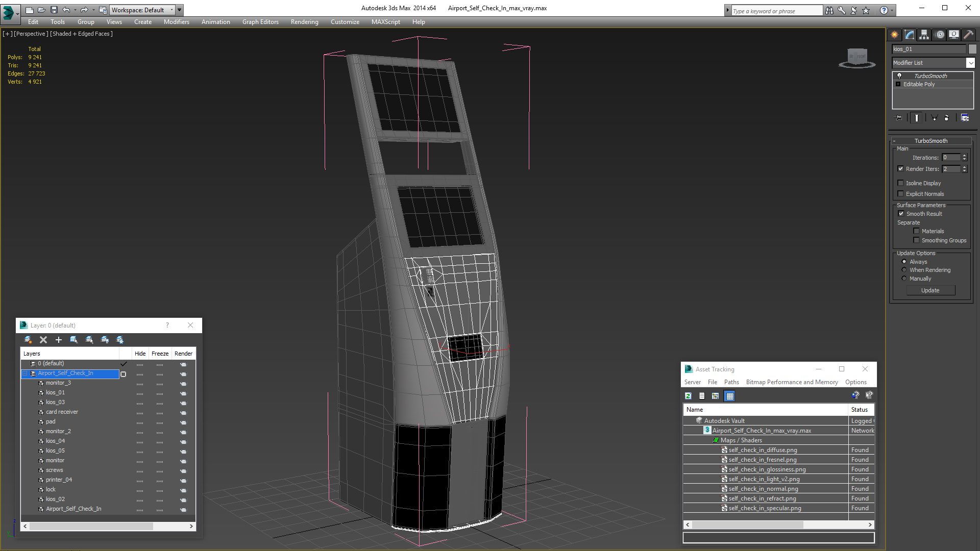
Task: Click the delete layer X icon
Action: (43, 340)
